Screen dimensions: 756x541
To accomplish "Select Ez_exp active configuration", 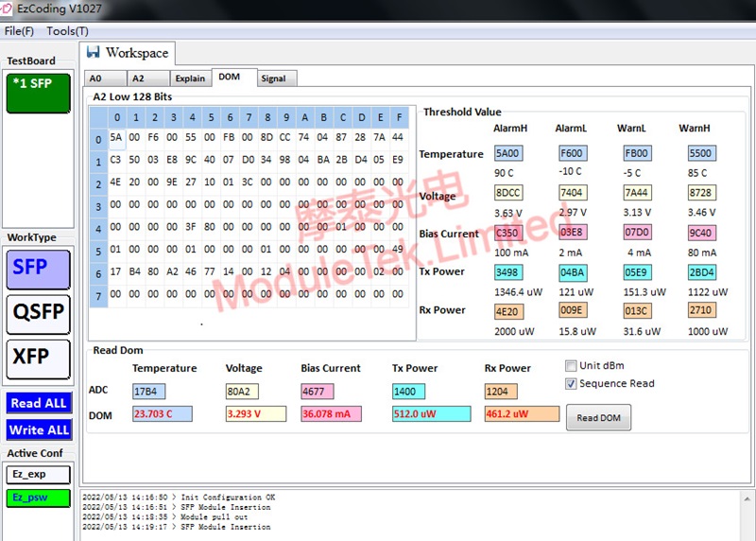I will point(39,475).
